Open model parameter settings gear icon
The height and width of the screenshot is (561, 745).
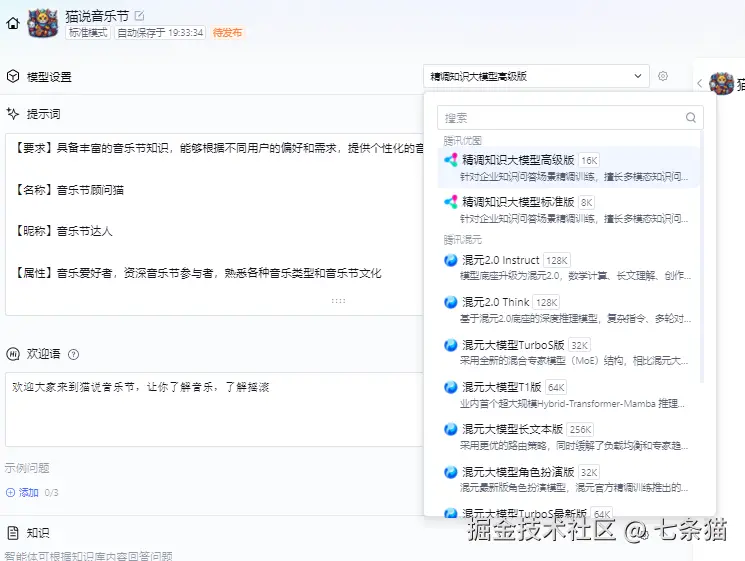(x=663, y=76)
